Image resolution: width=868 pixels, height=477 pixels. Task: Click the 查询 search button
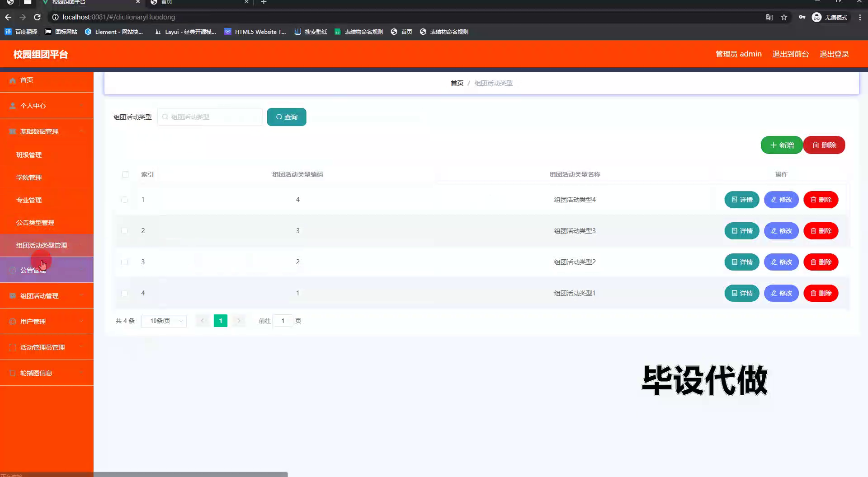point(287,117)
